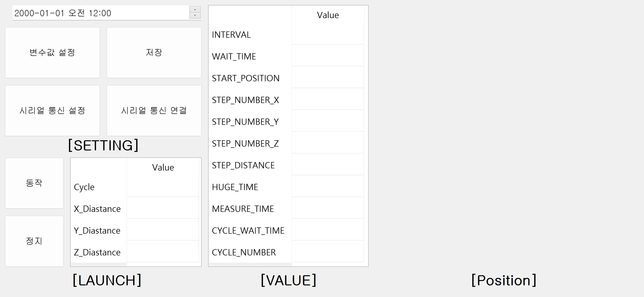
Task: Click the date-time input field
Action: click(100, 13)
